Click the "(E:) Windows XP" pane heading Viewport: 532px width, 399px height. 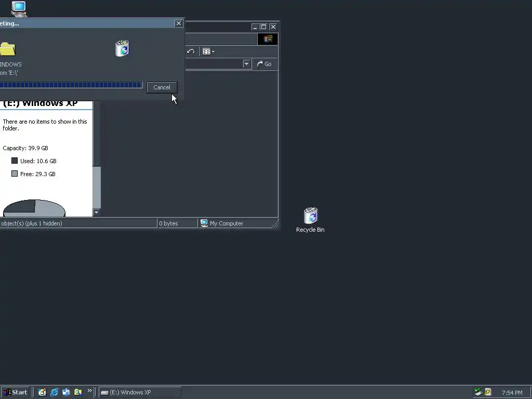40,104
